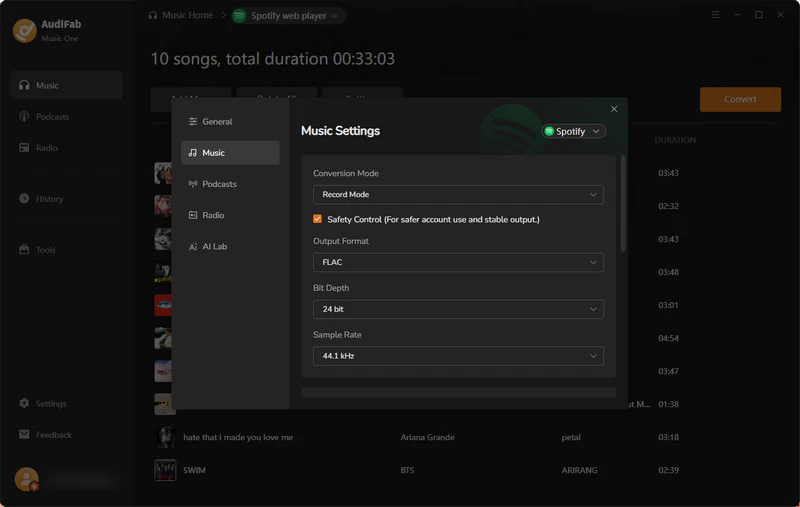Image resolution: width=800 pixels, height=507 pixels.
Task: Click the Music note icon in settings
Action: [x=193, y=153]
